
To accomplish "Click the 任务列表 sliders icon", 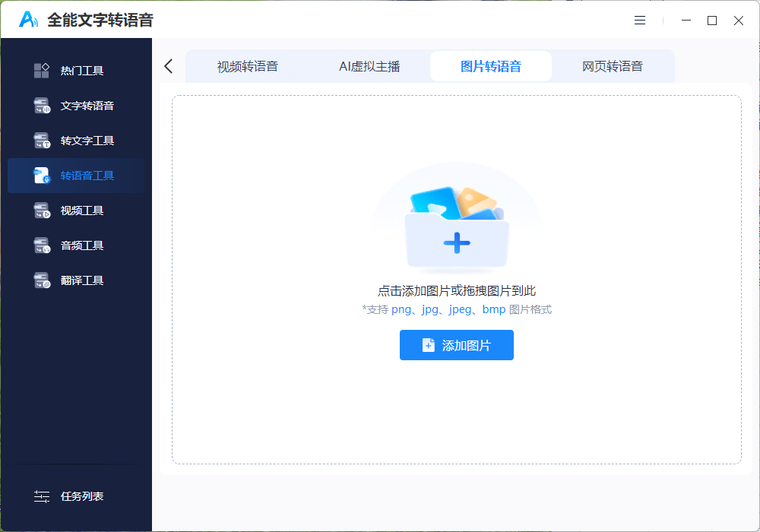I will [42, 496].
